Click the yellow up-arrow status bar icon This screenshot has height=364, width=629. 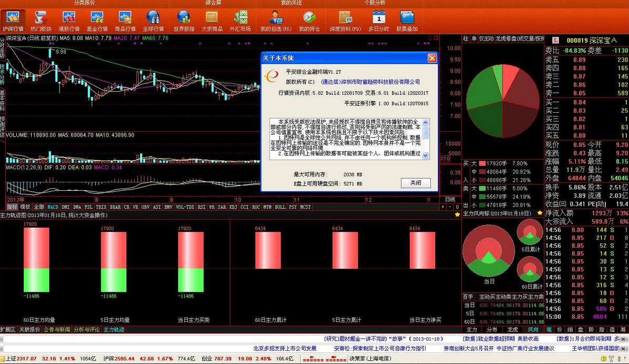click(605, 359)
